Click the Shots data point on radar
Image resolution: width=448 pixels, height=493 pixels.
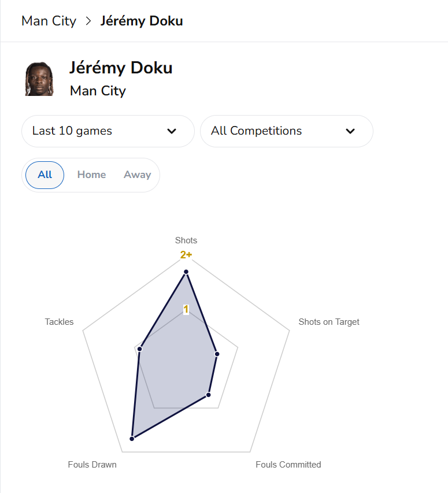pyautogui.click(x=186, y=272)
